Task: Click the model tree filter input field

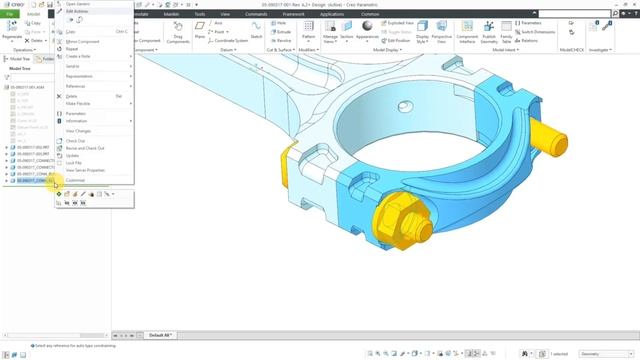Action: pyautogui.click(x=32, y=78)
